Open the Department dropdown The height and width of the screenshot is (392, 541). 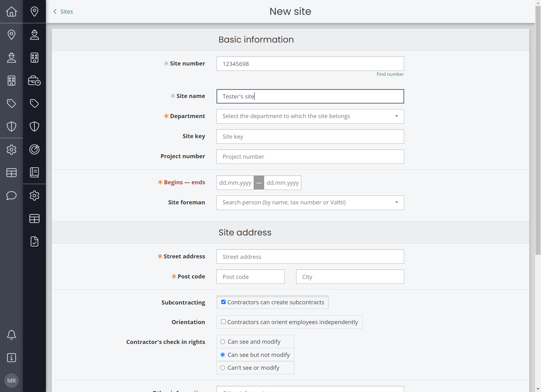pyautogui.click(x=310, y=116)
